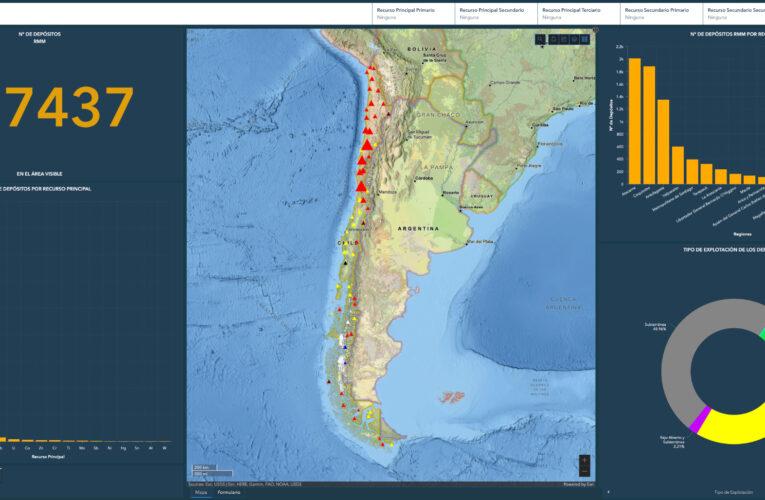
Task: Expand the Recurso Principal Secundario filter
Action: point(494,13)
